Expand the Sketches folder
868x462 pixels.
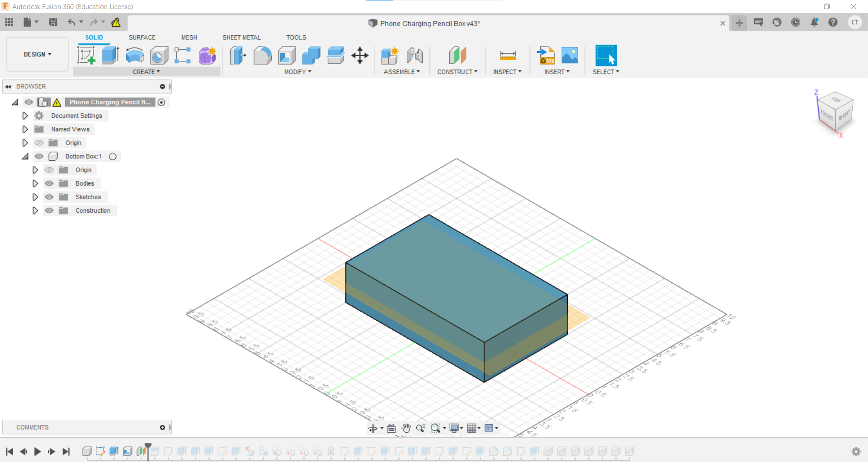point(35,197)
